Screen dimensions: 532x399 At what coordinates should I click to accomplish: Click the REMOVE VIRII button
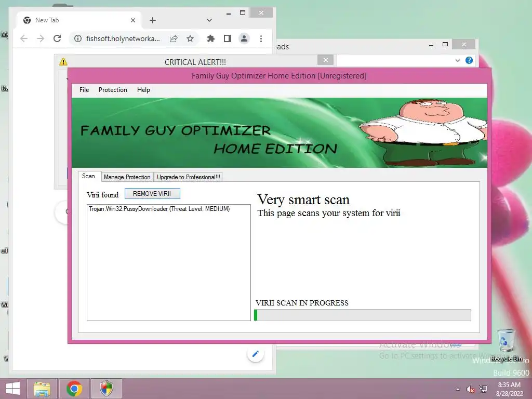[152, 194]
